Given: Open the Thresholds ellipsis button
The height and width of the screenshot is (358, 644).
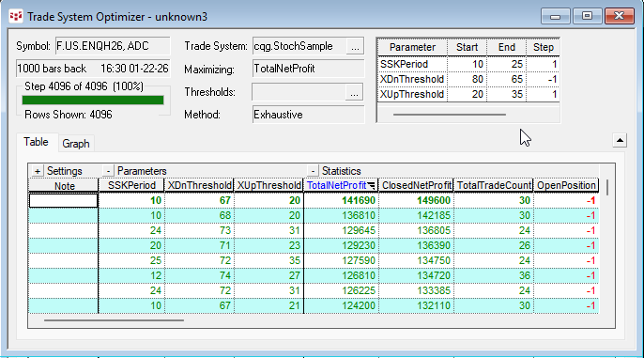Looking at the screenshot, I should click(x=354, y=92).
